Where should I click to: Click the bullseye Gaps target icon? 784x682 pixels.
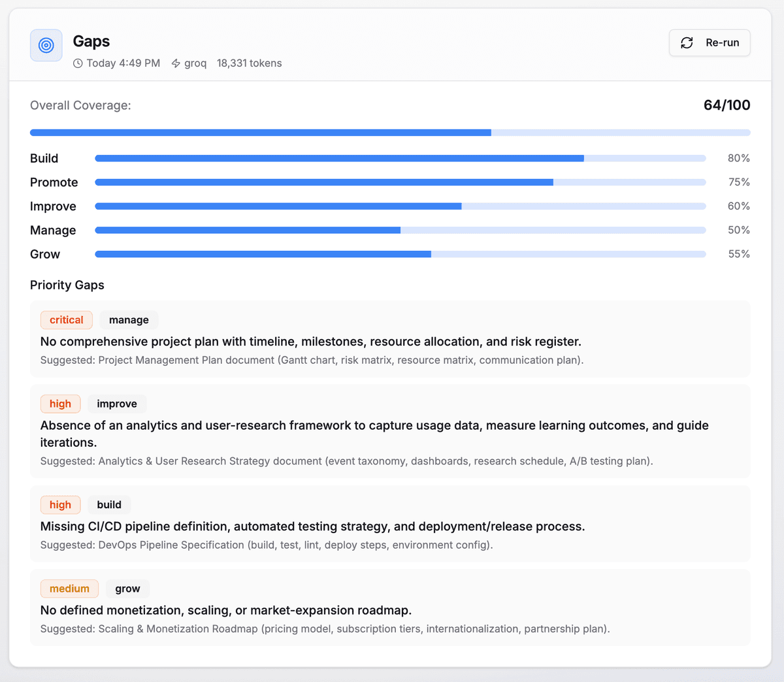[46, 46]
